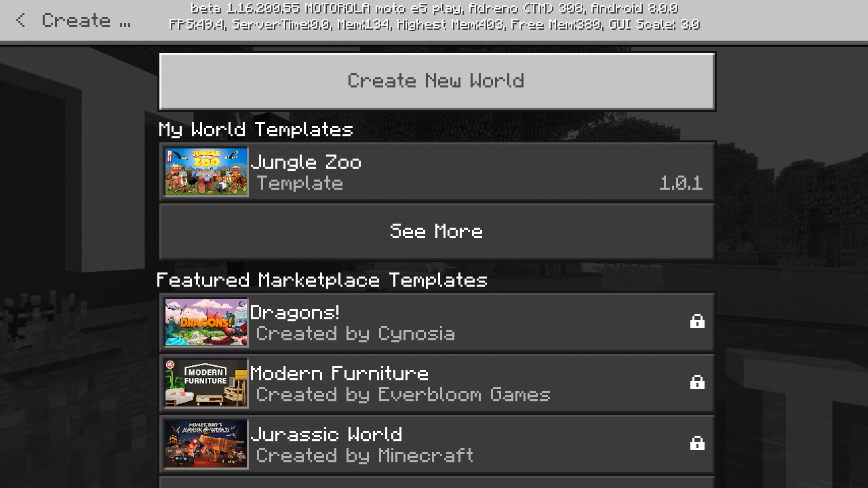Click Created by Everbloom Games subtitle
Image resolution: width=868 pixels, height=488 pixels.
(x=403, y=394)
